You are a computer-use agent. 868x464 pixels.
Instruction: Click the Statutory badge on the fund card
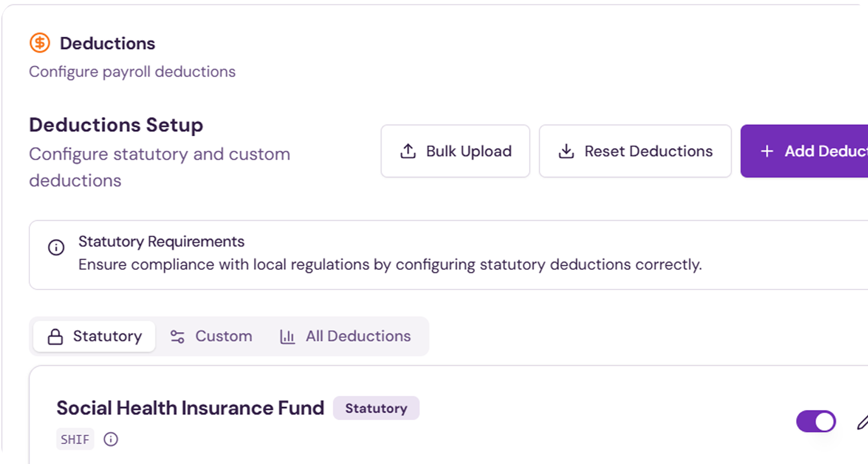(376, 408)
